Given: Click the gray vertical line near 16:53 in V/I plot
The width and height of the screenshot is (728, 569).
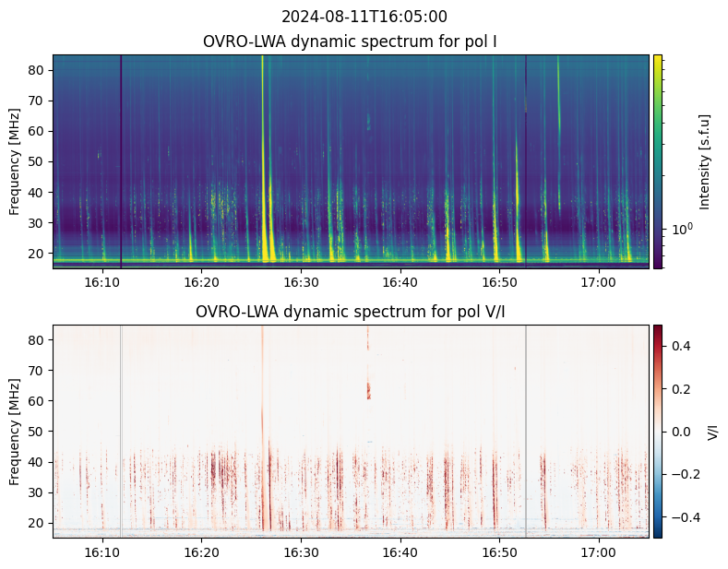Looking at the screenshot, I should pyautogui.click(x=526, y=432).
